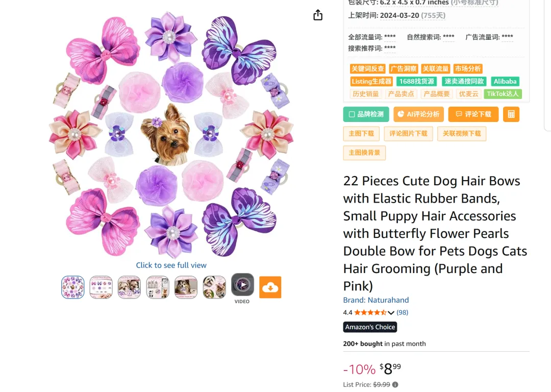This screenshot has width=551, height=392.
Task: Click the TikTok达人 green tag
Action: [503, 94]
